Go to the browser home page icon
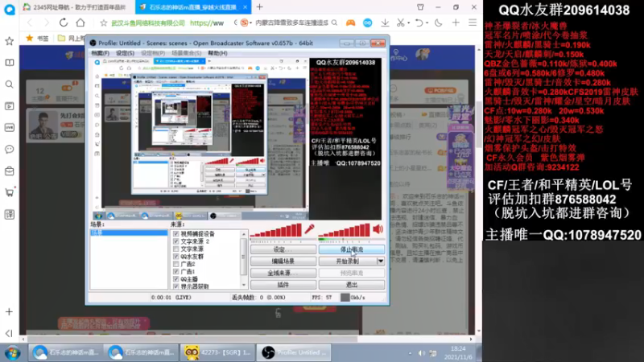Viewport: 644px width, 362px height. tap(80, 23)
